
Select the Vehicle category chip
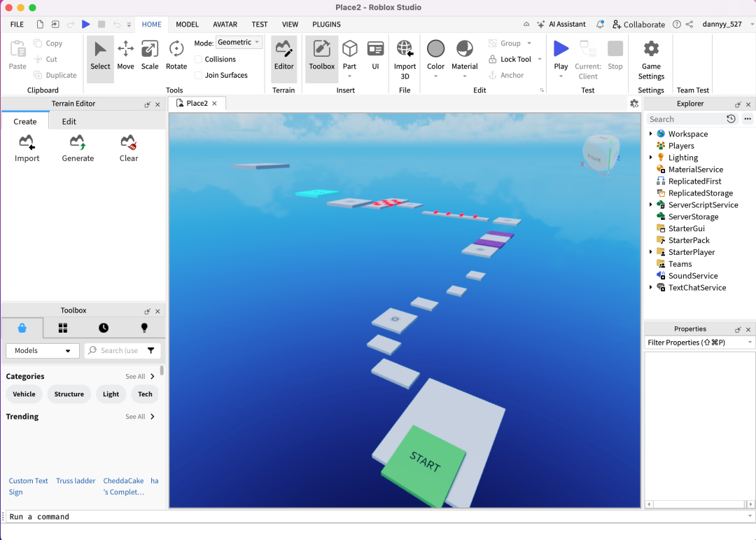click(24, 394)
